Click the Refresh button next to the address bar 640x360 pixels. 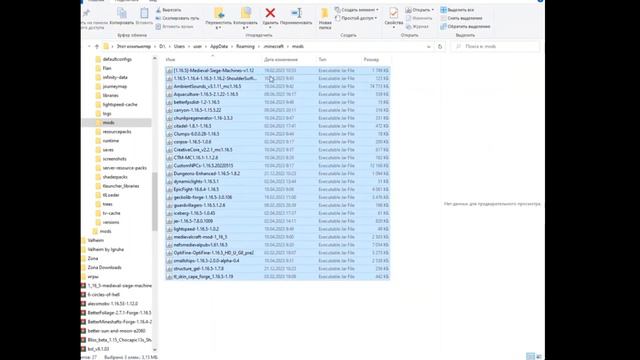[x=440, y=47]
